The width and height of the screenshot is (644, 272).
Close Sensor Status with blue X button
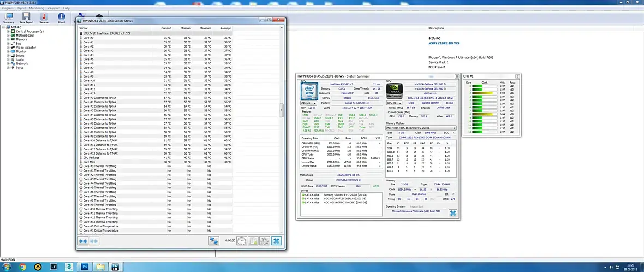coord(276,241)
